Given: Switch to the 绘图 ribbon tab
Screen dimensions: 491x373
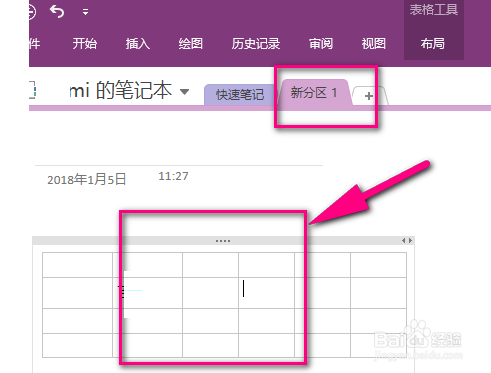Looking at the screenshot, I should pos(190,44).
